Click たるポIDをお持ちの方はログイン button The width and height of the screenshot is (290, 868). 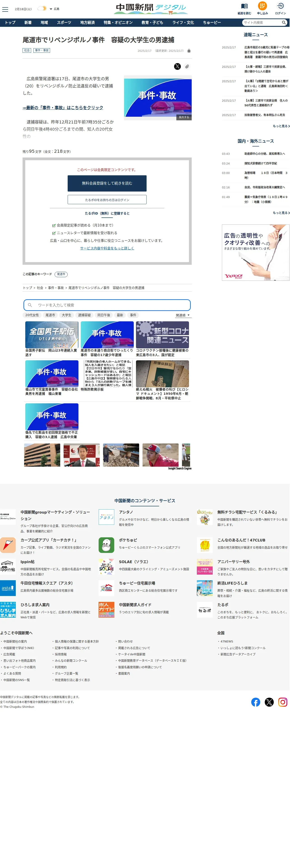(107, 200)
